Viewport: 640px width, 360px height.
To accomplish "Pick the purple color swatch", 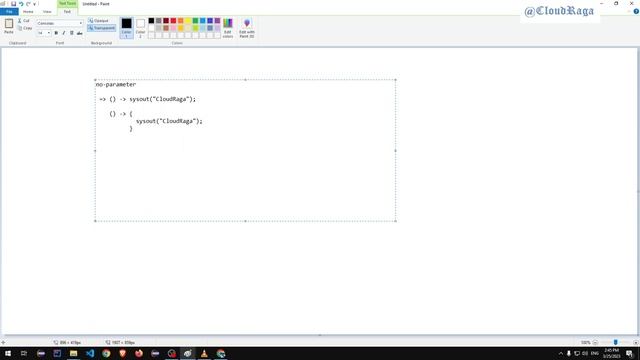I will [x=217, y=20].
